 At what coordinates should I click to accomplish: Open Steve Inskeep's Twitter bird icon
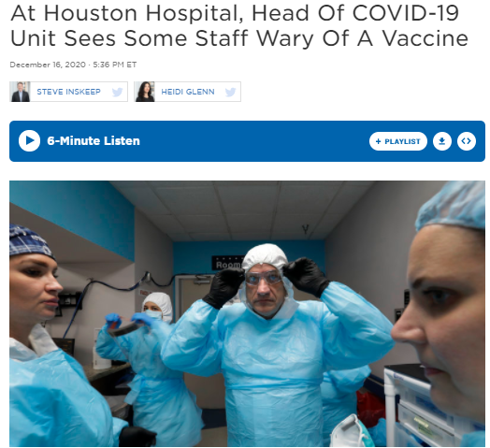click(117, 92)
